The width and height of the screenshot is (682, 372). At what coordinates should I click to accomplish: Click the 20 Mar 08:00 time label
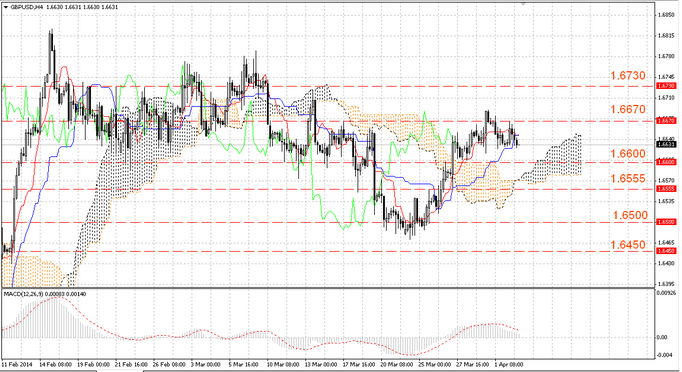(x=397, y=364)
